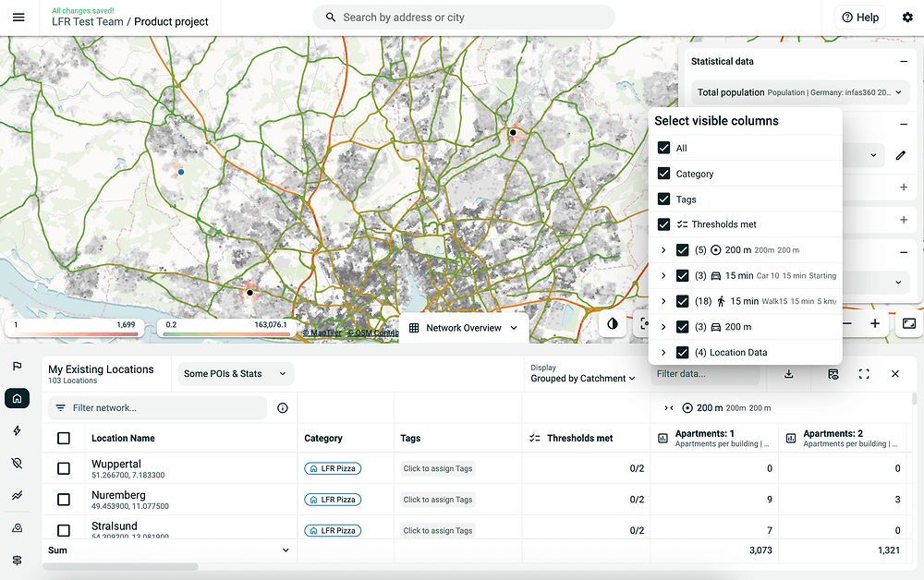Expand the (3) car 200 m group
Screen dimensions: 924x580
(x=663, y=327)
